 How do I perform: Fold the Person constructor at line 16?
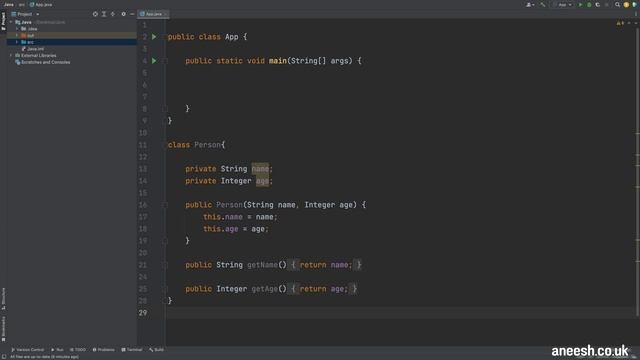pyautogui.click(x=165, y=205)
